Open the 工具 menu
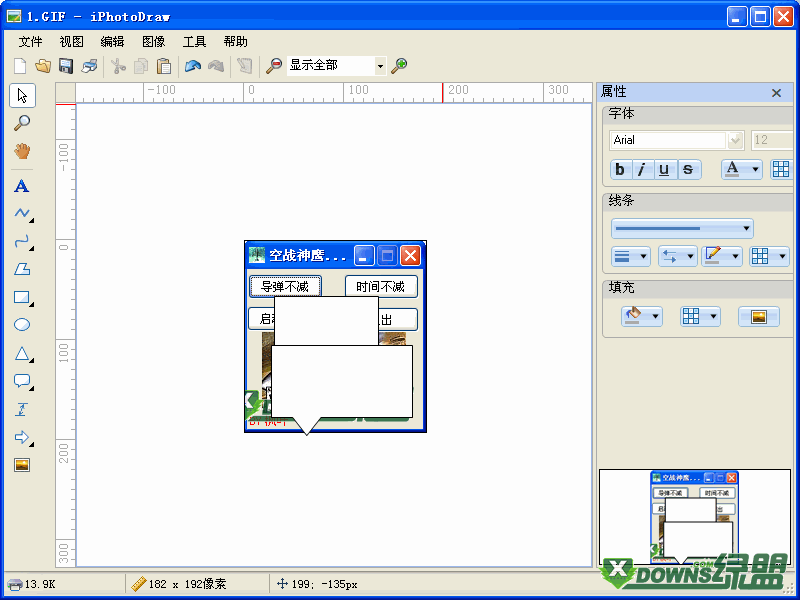800x600 pixels. tap(193, 41)
